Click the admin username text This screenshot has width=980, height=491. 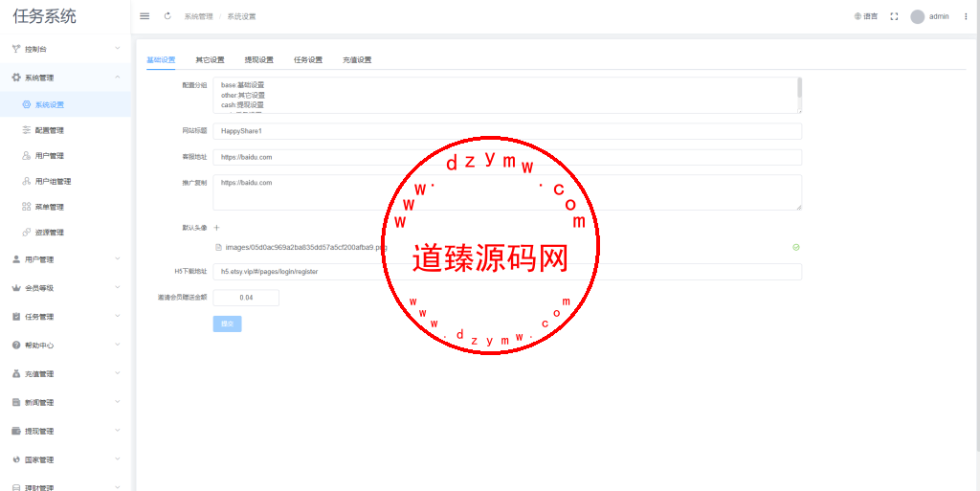tap(939, 17)
